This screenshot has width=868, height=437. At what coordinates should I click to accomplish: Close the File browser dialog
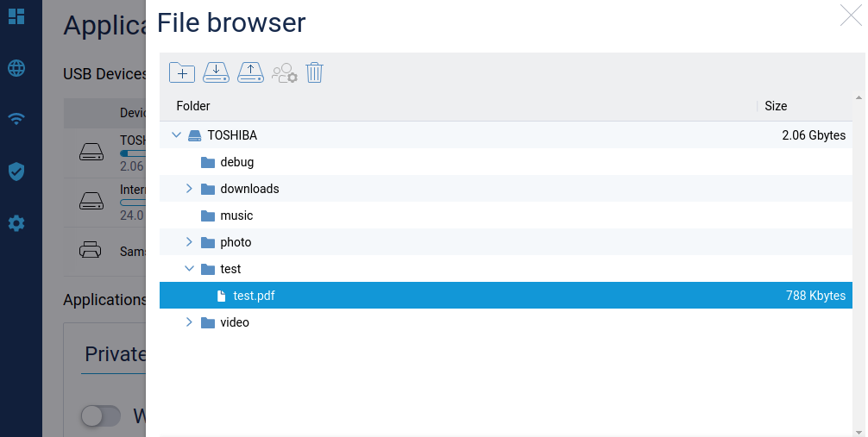click(x=851, y=16)
